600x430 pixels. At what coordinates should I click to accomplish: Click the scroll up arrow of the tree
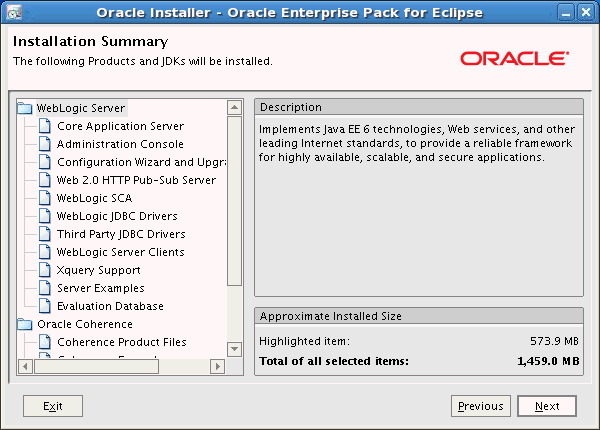(x=235, y=107)
